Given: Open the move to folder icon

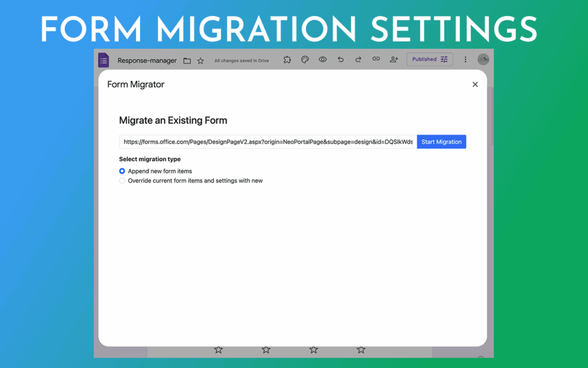Looking at the screenshot, I should point(187,60).
